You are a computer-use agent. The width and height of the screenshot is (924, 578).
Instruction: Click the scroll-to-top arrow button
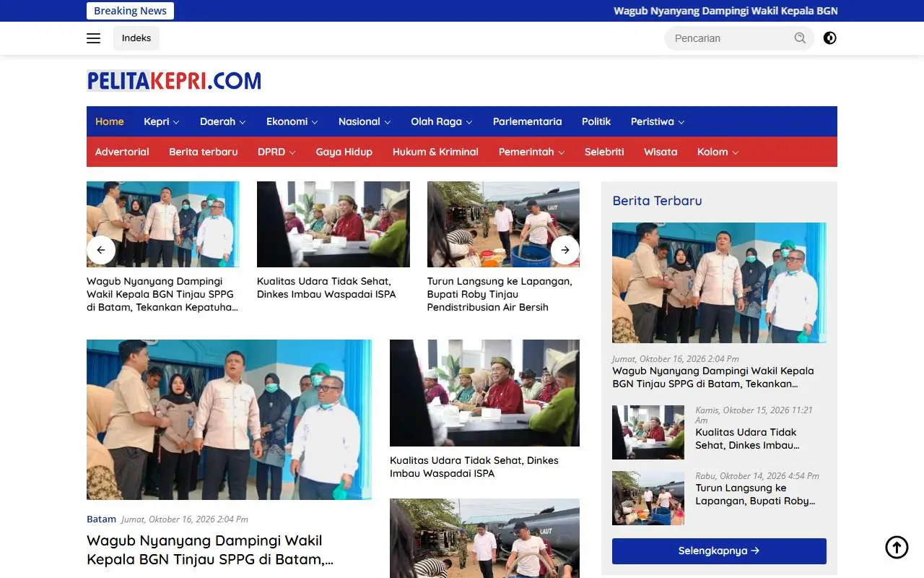[897, 547]
